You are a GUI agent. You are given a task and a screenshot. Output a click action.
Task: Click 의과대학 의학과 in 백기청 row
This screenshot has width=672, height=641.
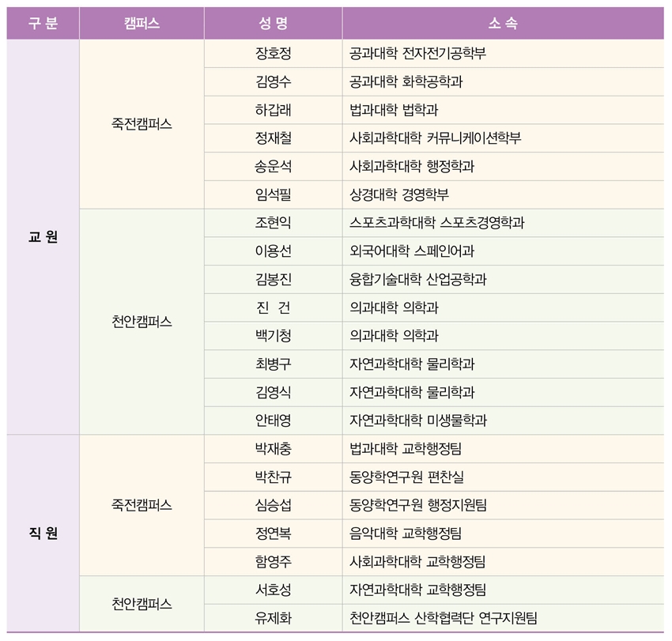click(503, 335)
